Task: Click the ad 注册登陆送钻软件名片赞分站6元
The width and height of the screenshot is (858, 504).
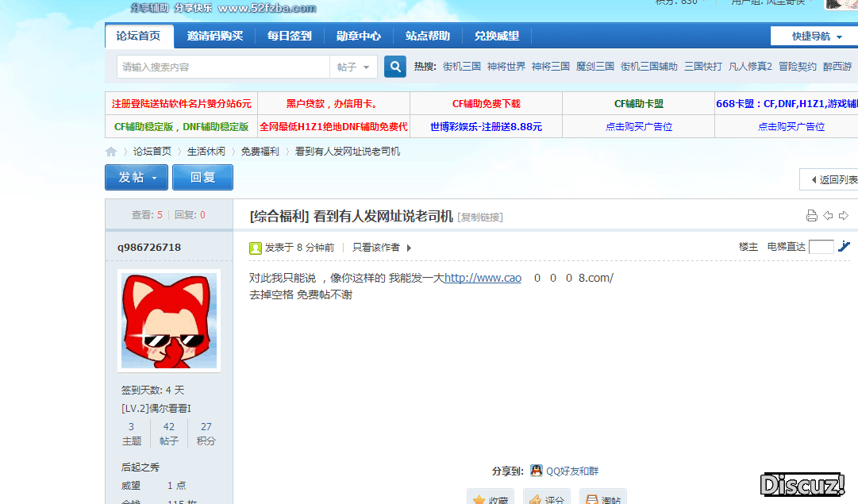Action: point(181,103)
